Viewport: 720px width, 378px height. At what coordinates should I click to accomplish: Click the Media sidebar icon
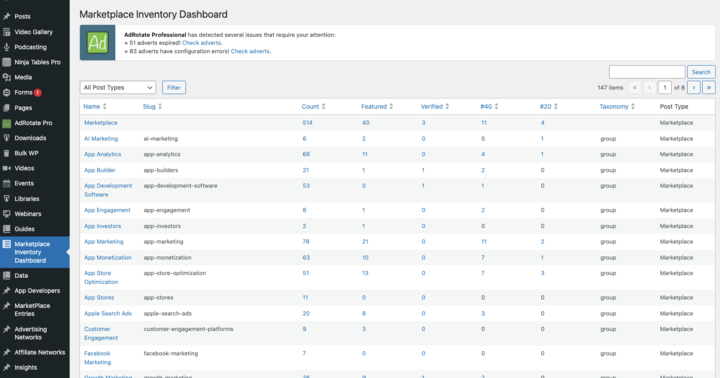pyautogui.click(x=6, y=77)
